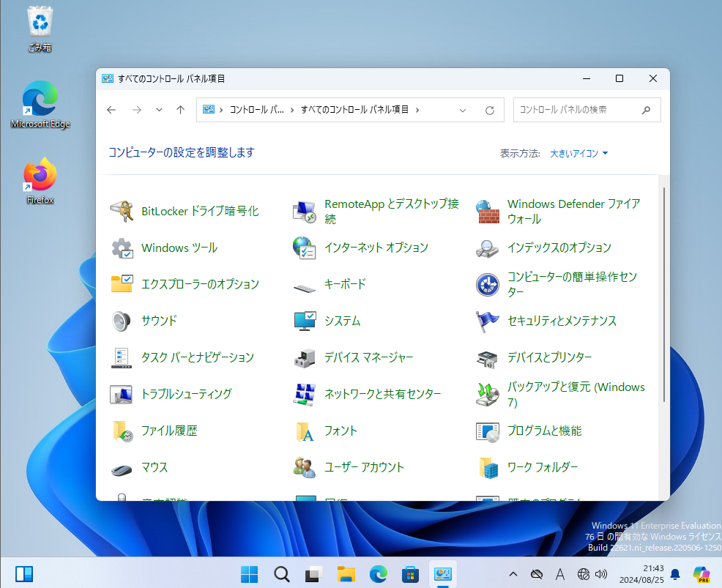
Task: Click the search magnifier in search box
Action: click(x=646, y=110)
